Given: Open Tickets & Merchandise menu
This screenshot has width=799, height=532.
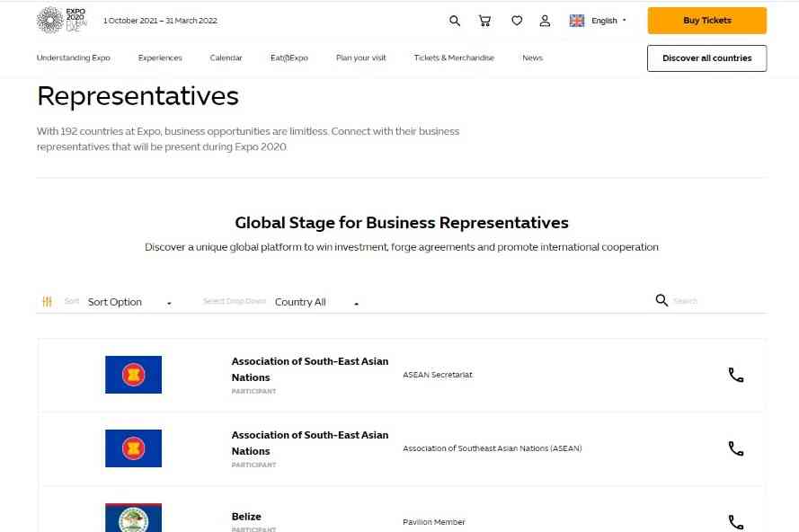Looking at the screenshot, I should coord(454,58).
